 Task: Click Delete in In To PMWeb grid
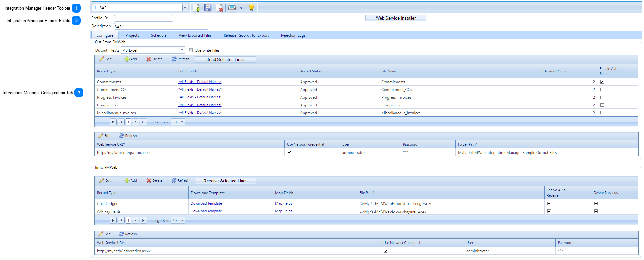(154, 180)
